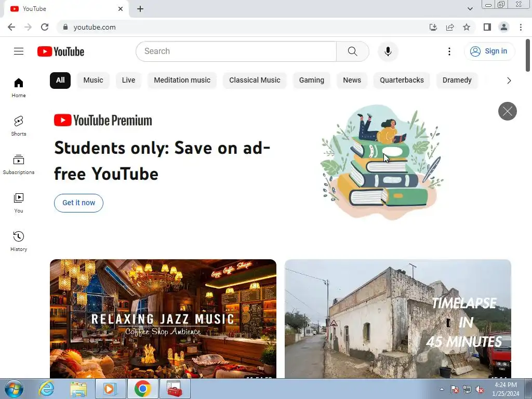The height and width of the screenshot is (399, 532).
Task: Open Windows Media Player from taskbar
Action: (x=110, y=389)
